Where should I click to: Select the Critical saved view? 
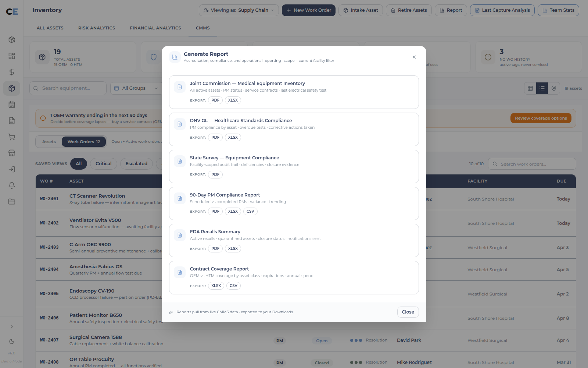pos(104,164)
